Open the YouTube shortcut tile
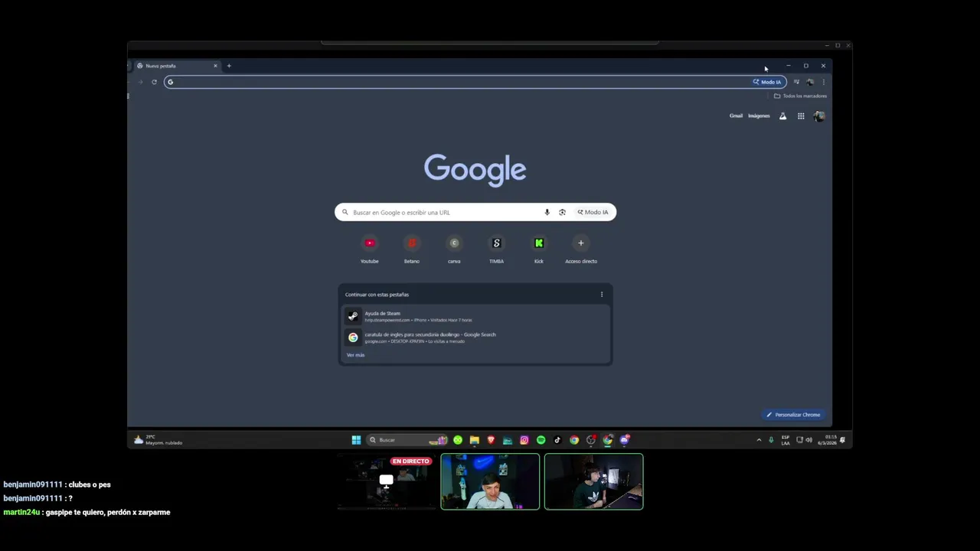 (370, 249)
